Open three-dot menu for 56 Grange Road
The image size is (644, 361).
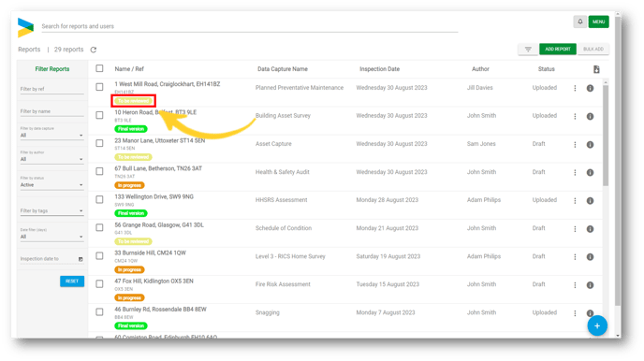pyautogui.click(x=575, y=229)
